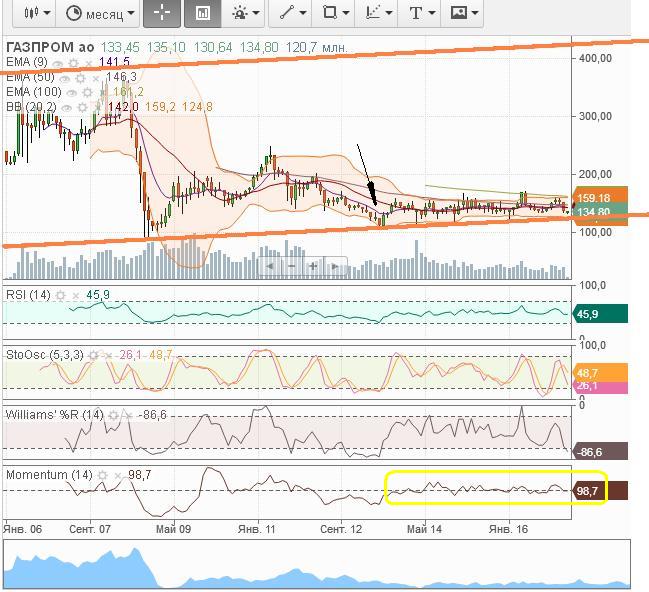Image resolution: width=649 pixels, height=592 pixels.
Task: Click the ГАЗПРОМ ао ticker title
Action: pos(50,48)
